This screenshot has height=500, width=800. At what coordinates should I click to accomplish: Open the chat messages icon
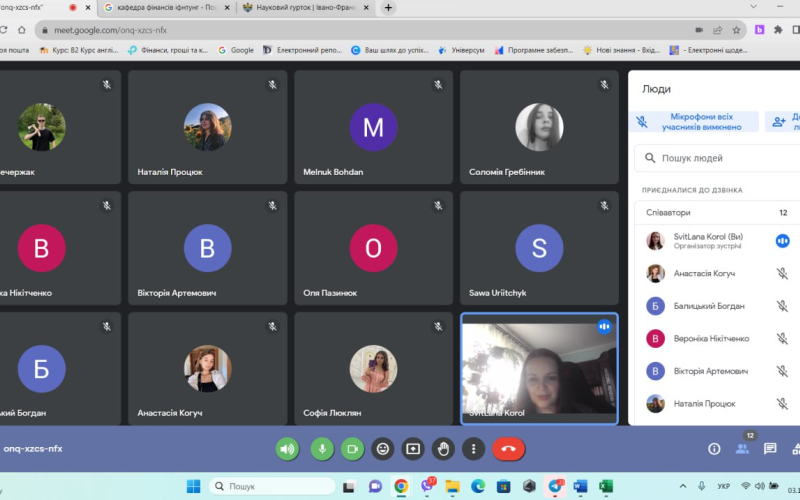pos(770,449)
